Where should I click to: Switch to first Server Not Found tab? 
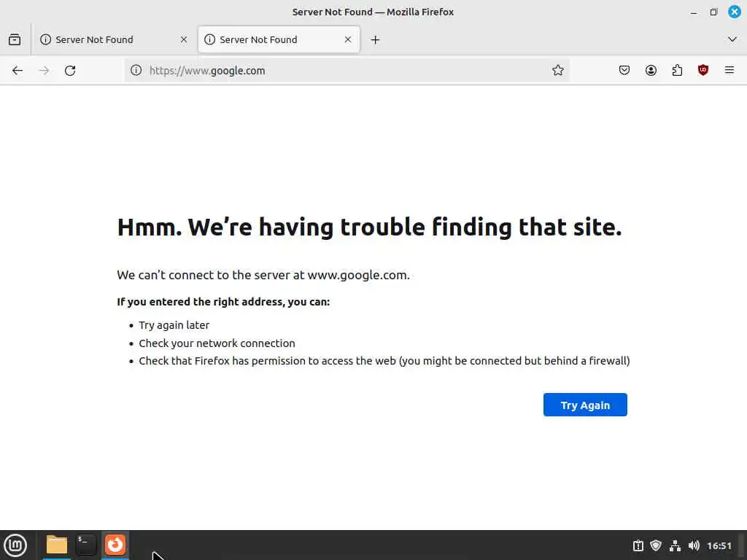tap(113, 39)
